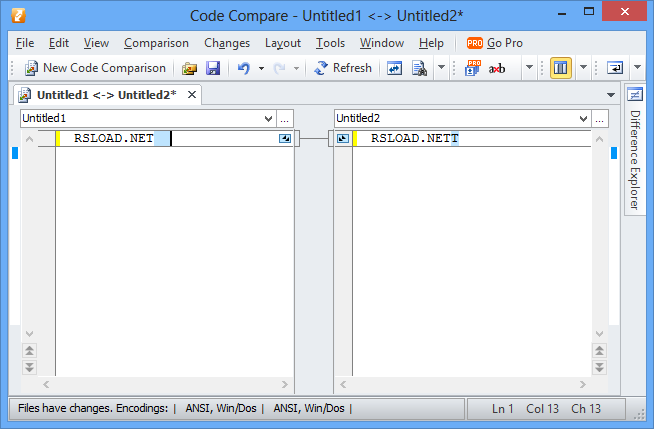Open the View menu

(96, 43)
